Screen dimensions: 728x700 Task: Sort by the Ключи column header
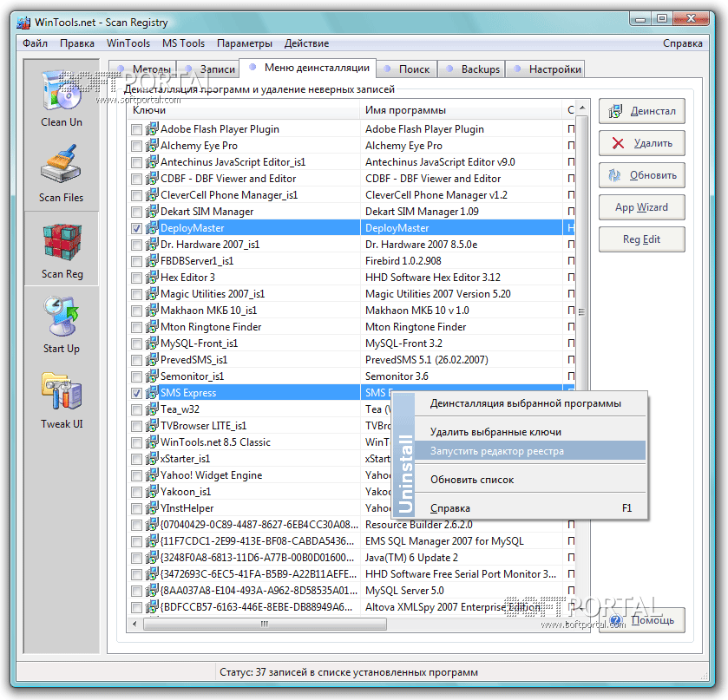click(243, 110)
